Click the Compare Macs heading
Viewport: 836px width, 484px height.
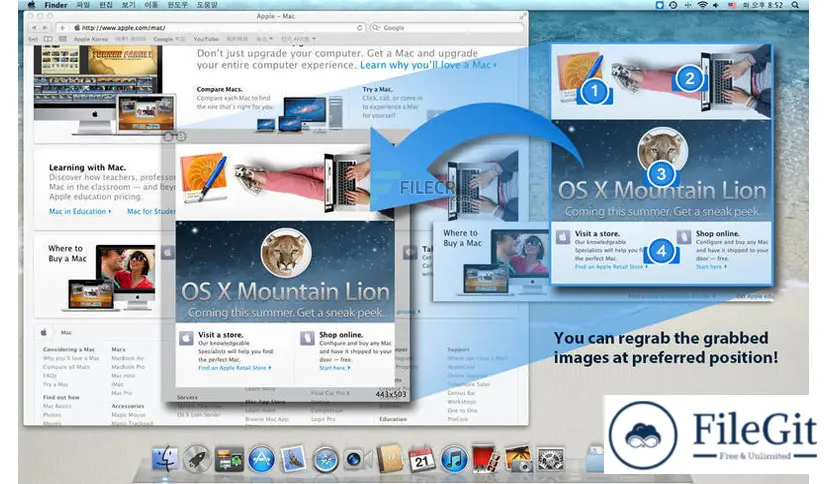(x=220, y=89)
